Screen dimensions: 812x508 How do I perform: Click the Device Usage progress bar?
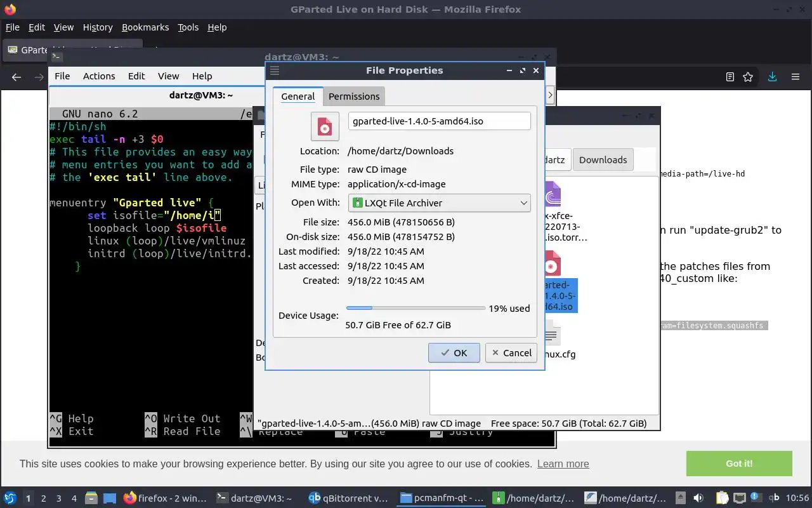(x=416, y=308)
